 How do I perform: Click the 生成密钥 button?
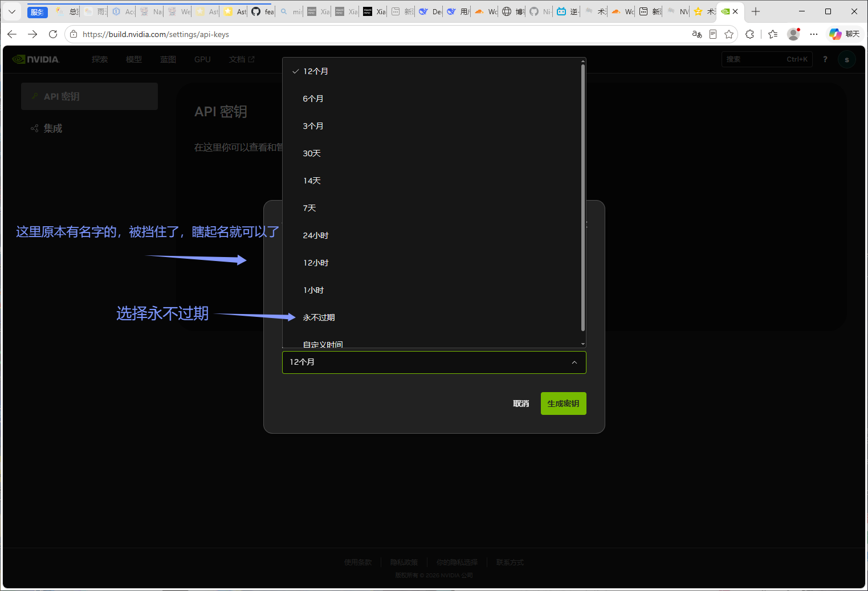pos(563,403)
